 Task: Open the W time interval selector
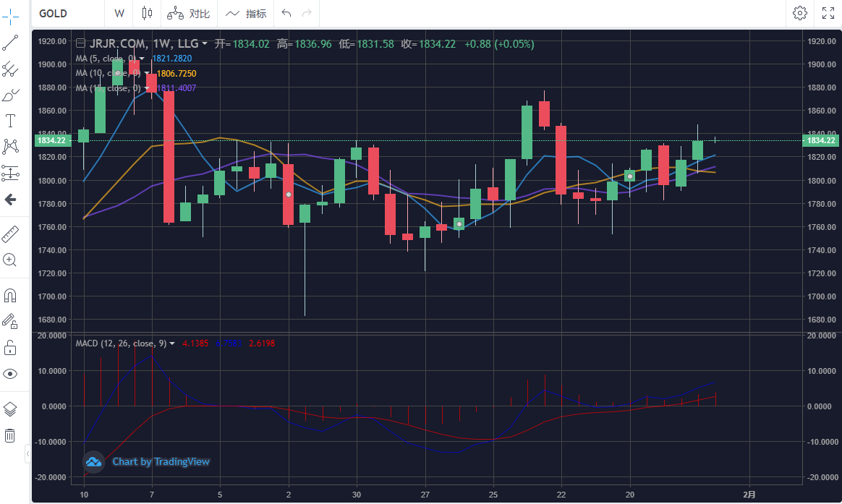click(119, 14)
